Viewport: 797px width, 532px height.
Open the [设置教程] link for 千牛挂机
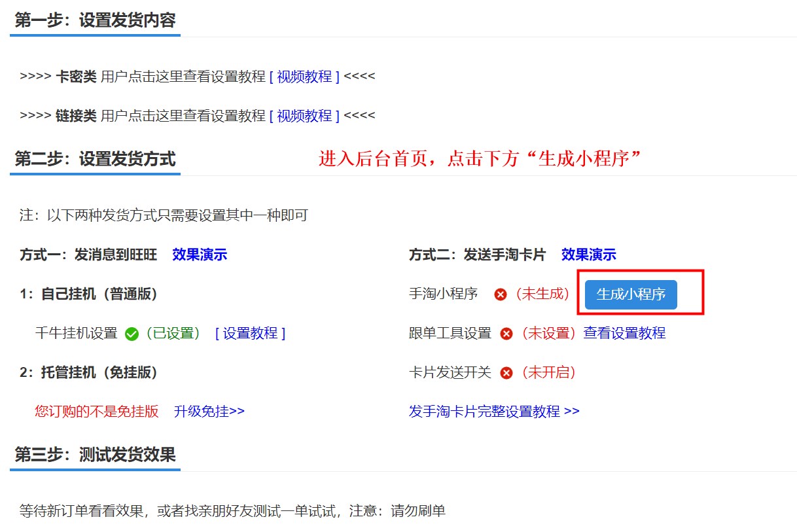coord(250,333)
